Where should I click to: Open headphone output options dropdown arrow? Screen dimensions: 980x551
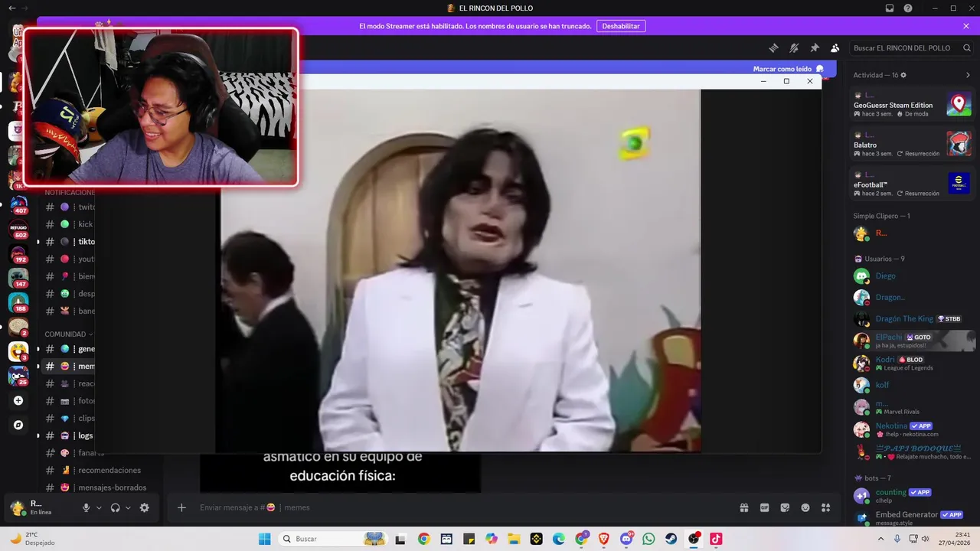[x=128, y=507]
